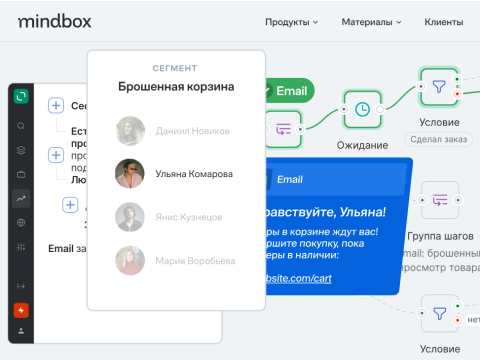
Task: Expand the Материалы dropdown menu
Action: [x=371, y=22]
